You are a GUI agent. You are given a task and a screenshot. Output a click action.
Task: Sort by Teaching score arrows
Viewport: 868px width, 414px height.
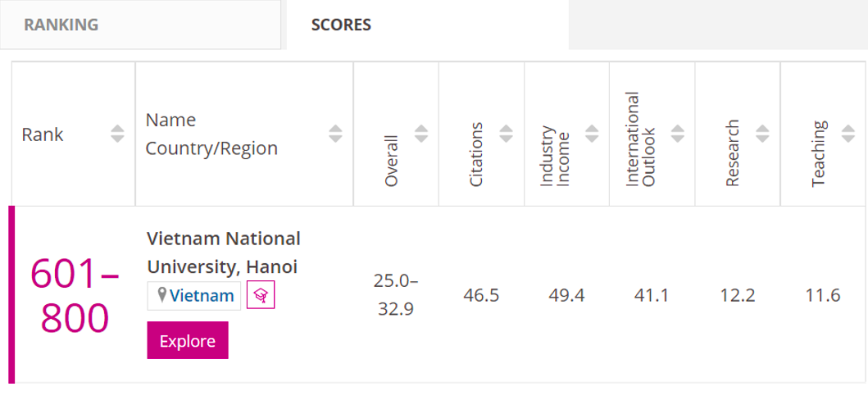coord(848,134)
